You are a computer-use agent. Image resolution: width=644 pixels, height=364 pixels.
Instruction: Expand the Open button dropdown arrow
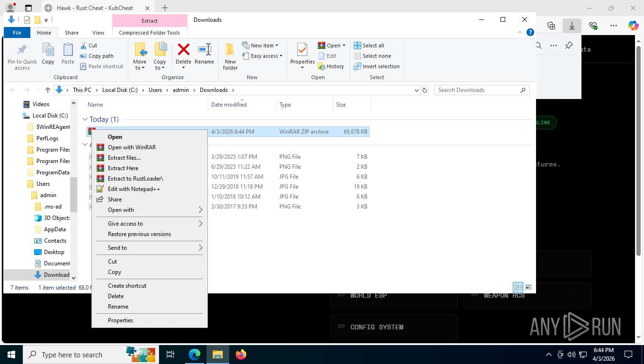point(344,45)
